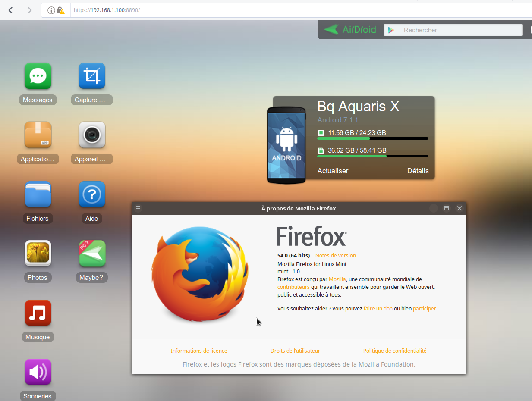Open Droits de l'utilisateur

point(295,351)
